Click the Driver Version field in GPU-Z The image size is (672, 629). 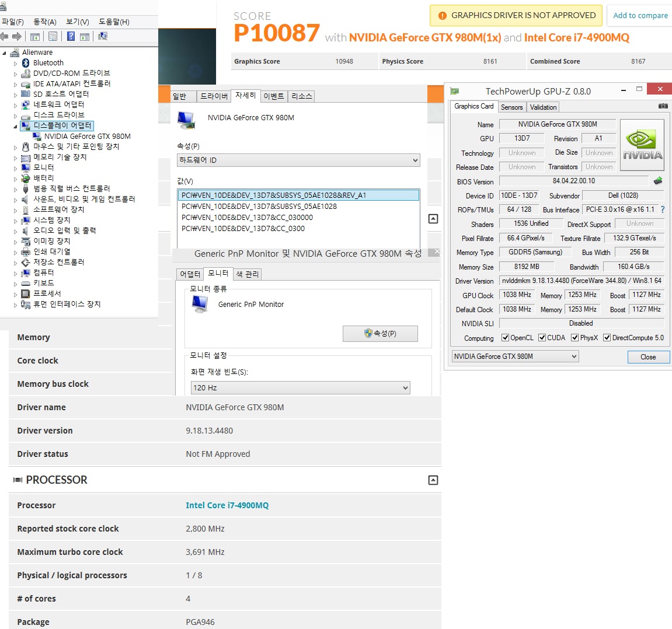click(x=582, y=281)
